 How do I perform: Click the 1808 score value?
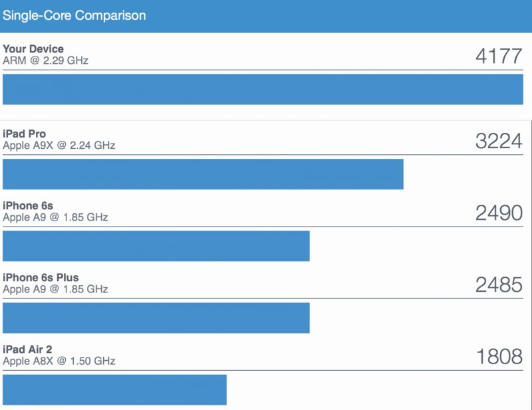499,356
